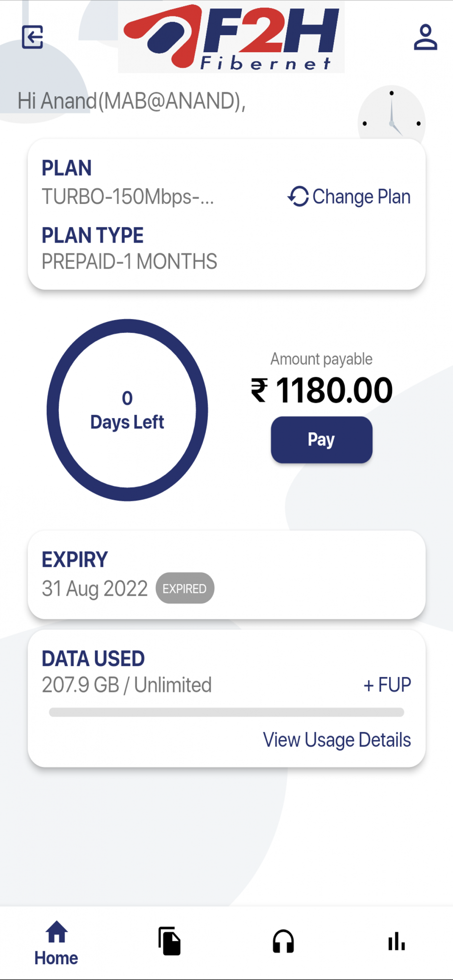Screen dimensions: 453x980
Task: Open the documents icon in bottom bar
Action: [170, 941]
